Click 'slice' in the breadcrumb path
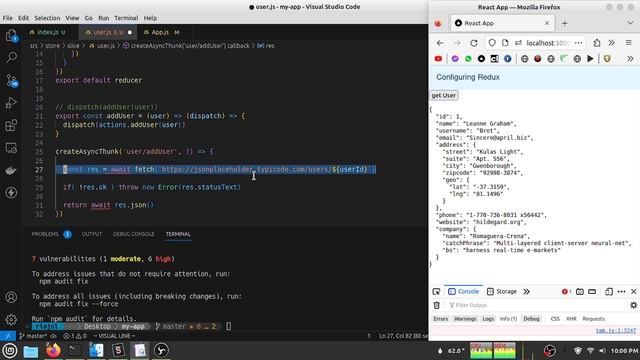Viewport: 640px width, 360px height. 73,46
